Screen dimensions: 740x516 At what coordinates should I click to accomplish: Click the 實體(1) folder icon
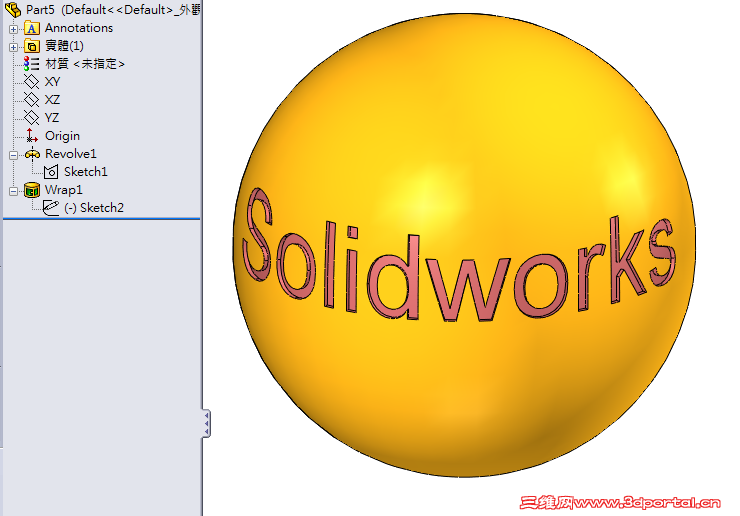(32, 46)
